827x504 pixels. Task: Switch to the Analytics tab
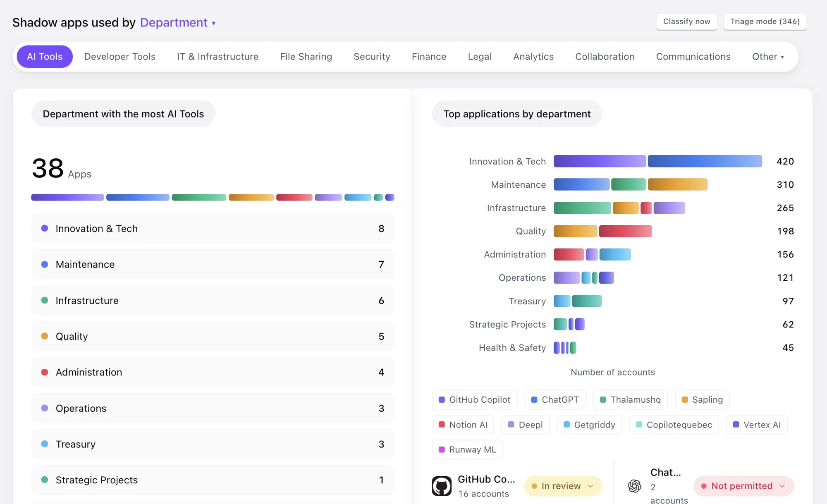point(533,57)
